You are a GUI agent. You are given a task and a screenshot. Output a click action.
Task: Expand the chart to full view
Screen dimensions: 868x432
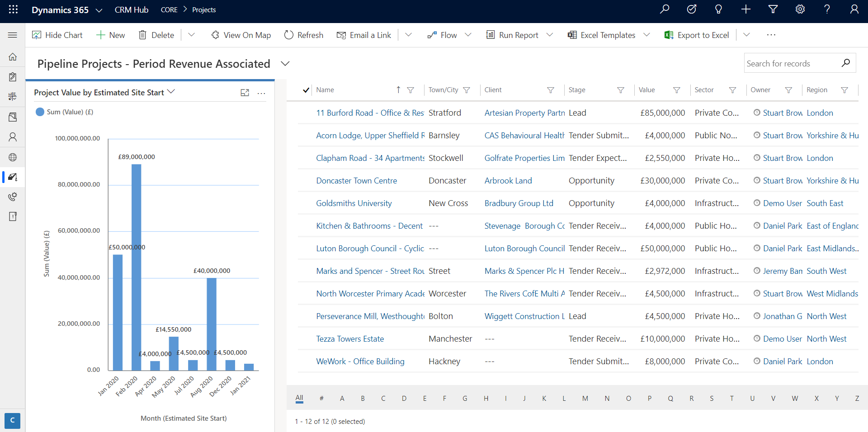click(245, 93)
